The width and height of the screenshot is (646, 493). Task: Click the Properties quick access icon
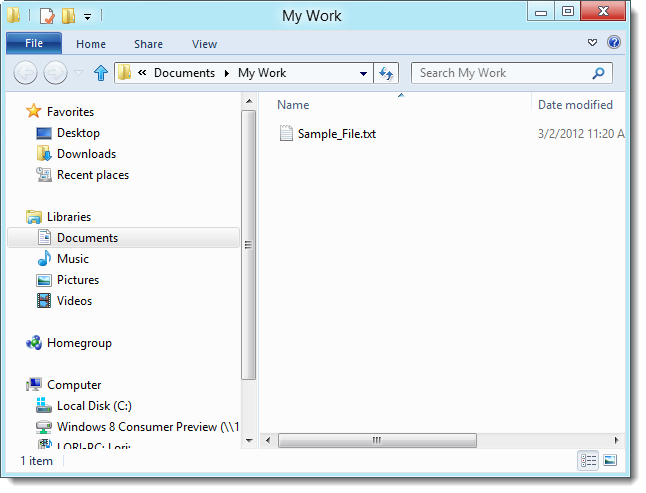47,16
